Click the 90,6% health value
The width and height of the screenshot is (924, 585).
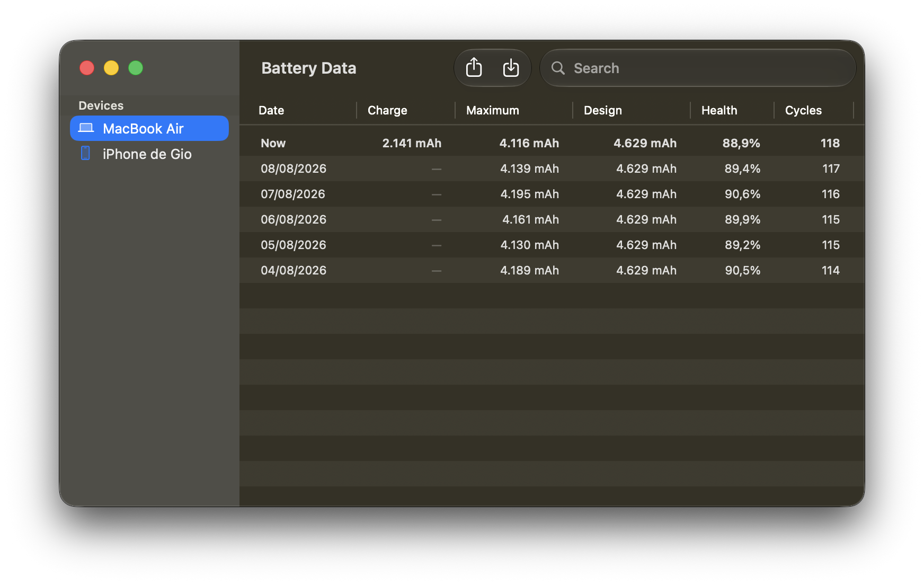(742, 194)
